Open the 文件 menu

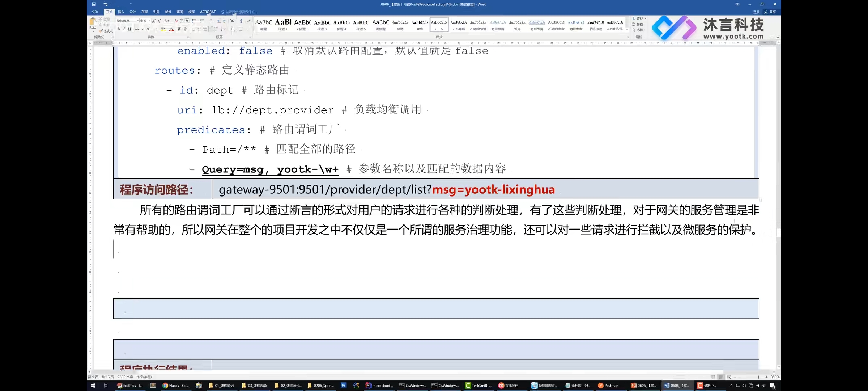pyautogui.click(x=95, y=12)
